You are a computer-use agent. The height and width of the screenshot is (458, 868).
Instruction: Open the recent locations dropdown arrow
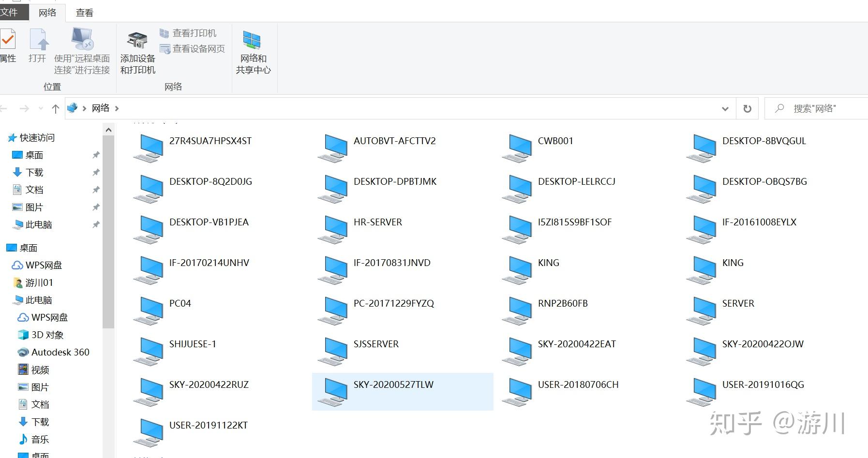coord(41,108)
